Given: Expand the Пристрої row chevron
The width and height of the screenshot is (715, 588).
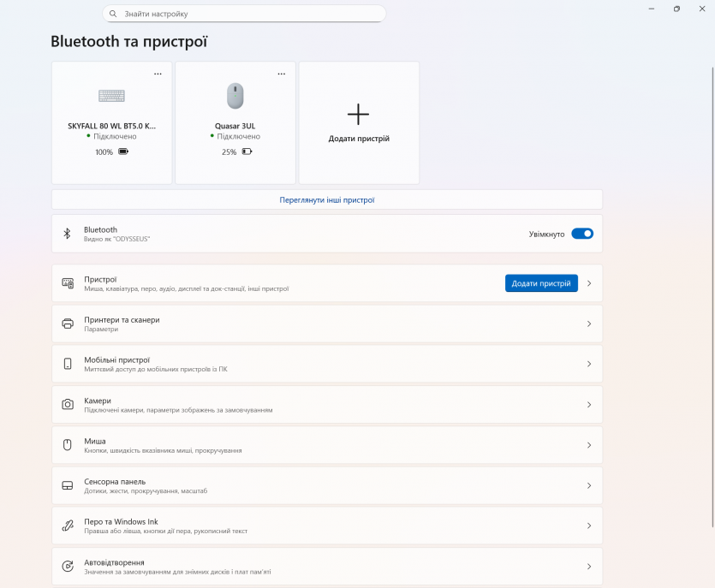Looking at the screenshot, I should [x=589, y=283].
